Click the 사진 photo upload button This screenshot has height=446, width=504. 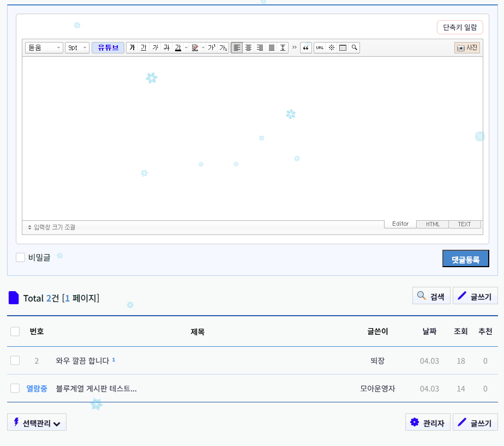pos(467,48)
